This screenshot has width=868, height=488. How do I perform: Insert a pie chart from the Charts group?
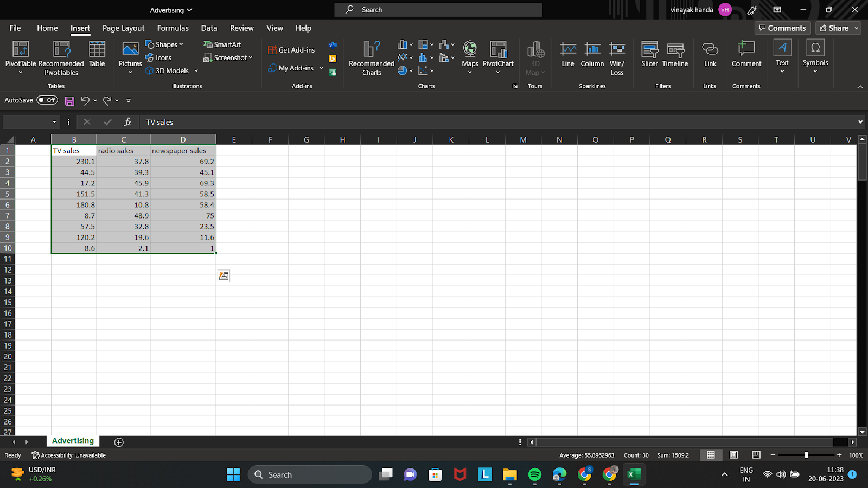click(402, 70)
